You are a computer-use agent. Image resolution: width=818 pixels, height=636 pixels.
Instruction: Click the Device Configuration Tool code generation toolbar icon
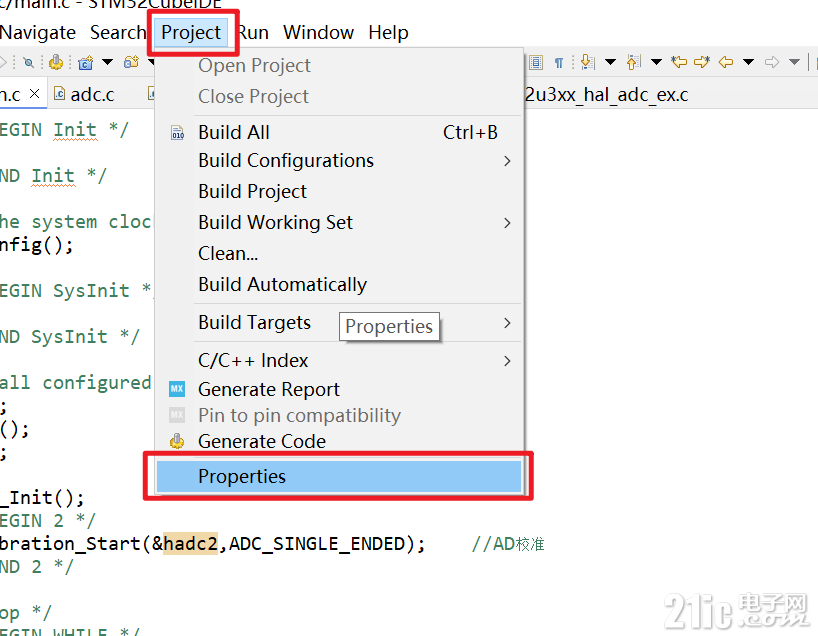[x=56, y=63]
